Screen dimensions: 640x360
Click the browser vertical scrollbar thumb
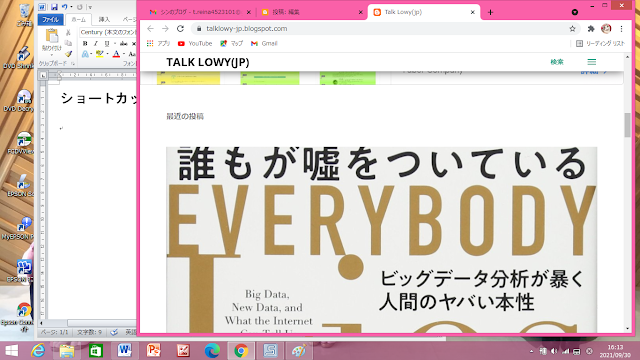click(627, 125)
